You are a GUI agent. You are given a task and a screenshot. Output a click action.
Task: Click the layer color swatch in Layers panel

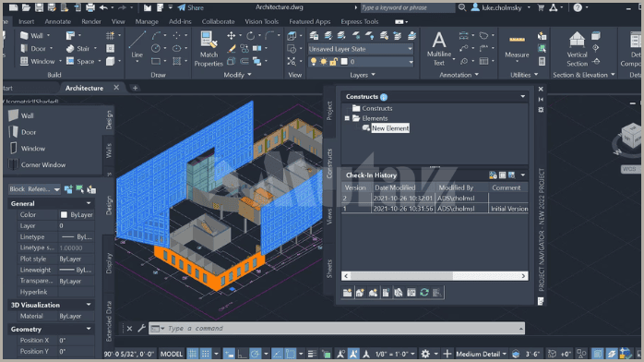click(x=344, y=62)
